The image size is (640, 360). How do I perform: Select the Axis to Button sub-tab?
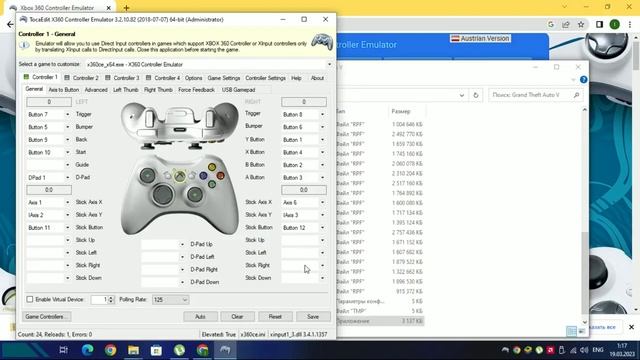click(64, 90)
